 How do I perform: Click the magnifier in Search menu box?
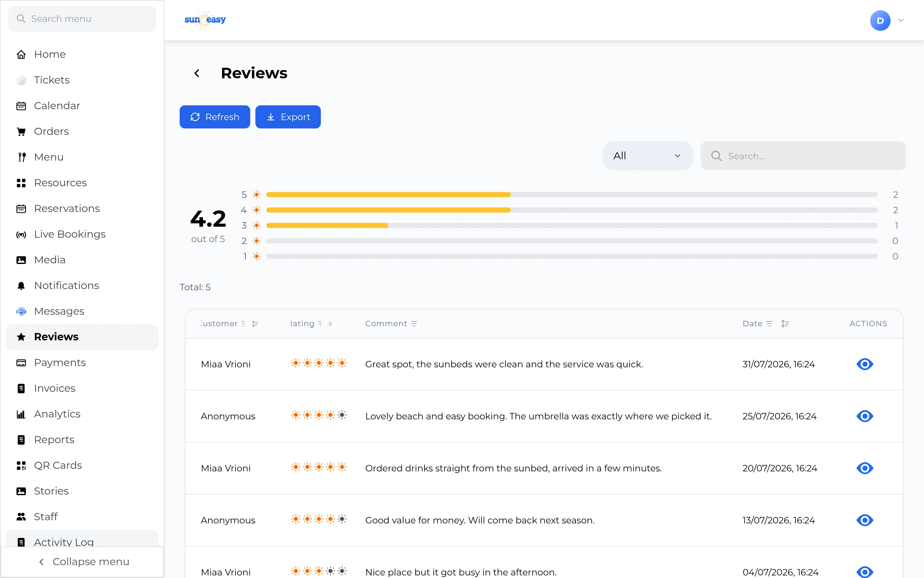coord(21,19)
